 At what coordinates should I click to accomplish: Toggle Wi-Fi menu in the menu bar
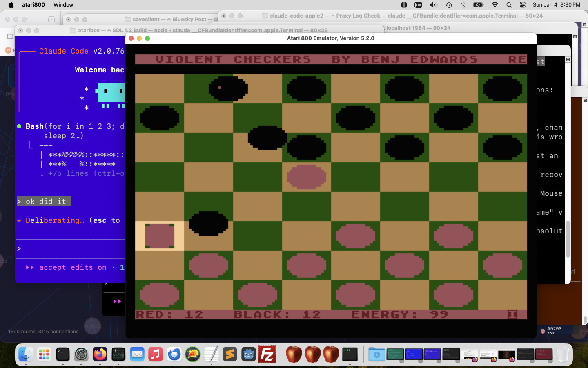(494, 5)
